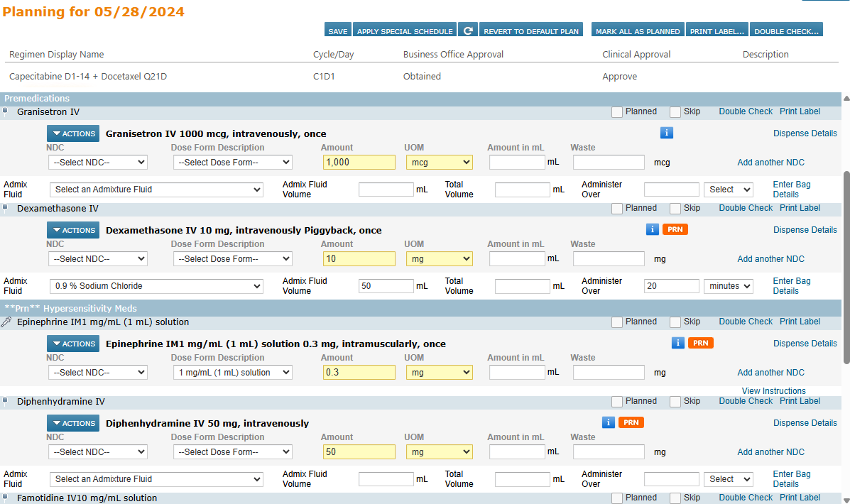This screenshot has width=850, height=504.
Task: Select the Dose Form dropdown for Epinephrine
Action: tap(232, 372)
